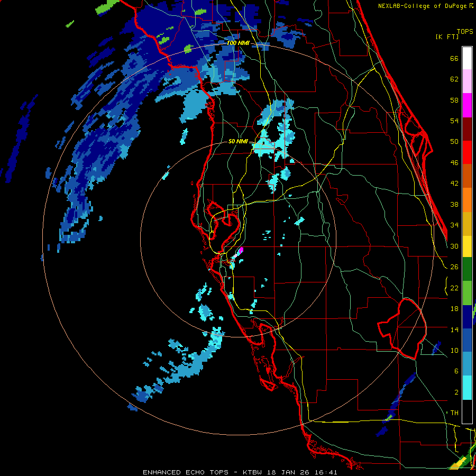Pick the dark green swatch in the legend
The height and width of the screenshot is (476, 476).
[x=467, y=269]
